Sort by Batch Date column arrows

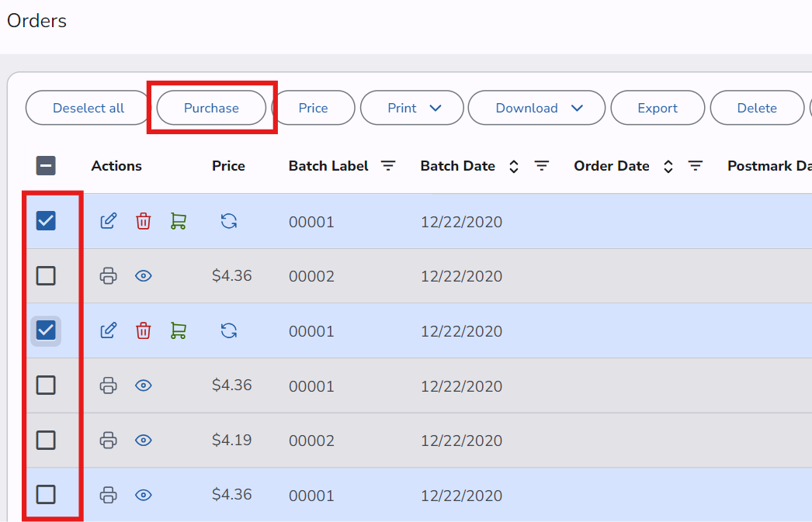pos(513,166)
